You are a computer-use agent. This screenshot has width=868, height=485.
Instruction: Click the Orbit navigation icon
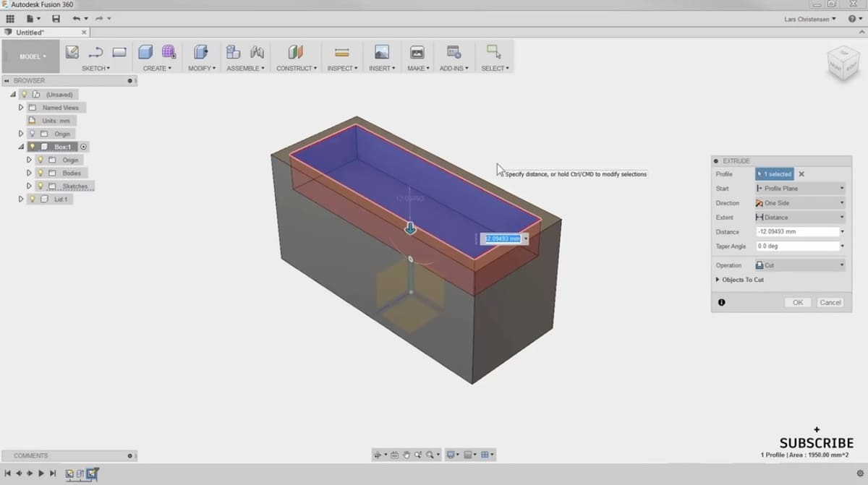[377, 455]
